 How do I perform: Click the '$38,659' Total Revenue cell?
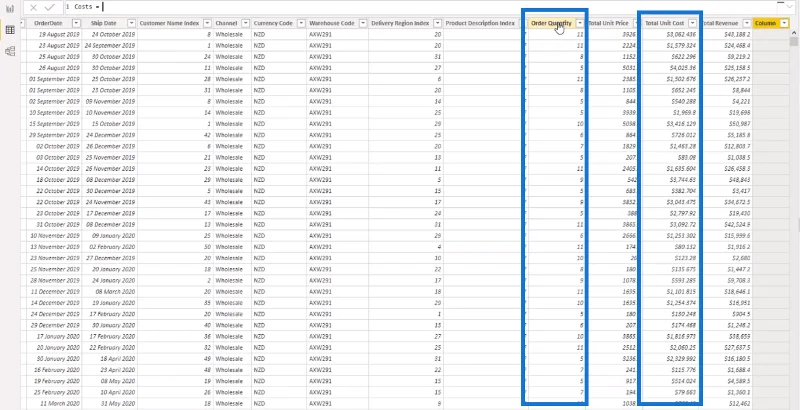point(726,337)
